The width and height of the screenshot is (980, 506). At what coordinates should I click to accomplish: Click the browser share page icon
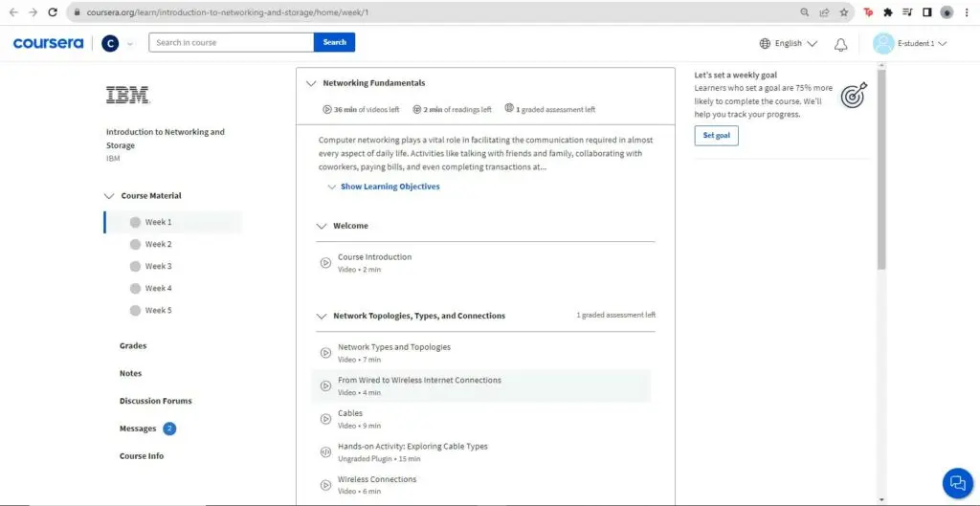point(824,11)
